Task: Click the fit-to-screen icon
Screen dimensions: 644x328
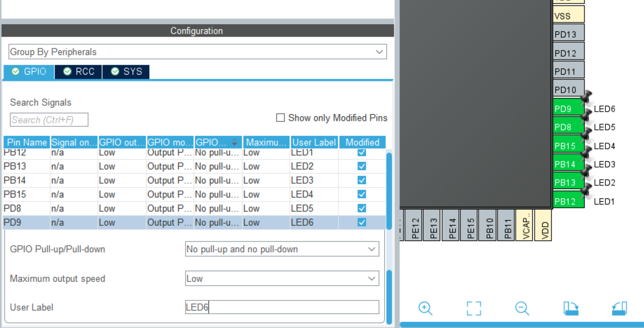Action: point(473,308)
